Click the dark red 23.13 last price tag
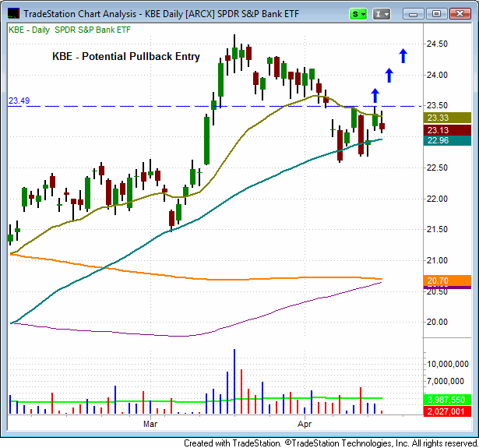Image resolution: width=479 pixels, height=448 pixels. pyautogui.click(x=447, y=130)
